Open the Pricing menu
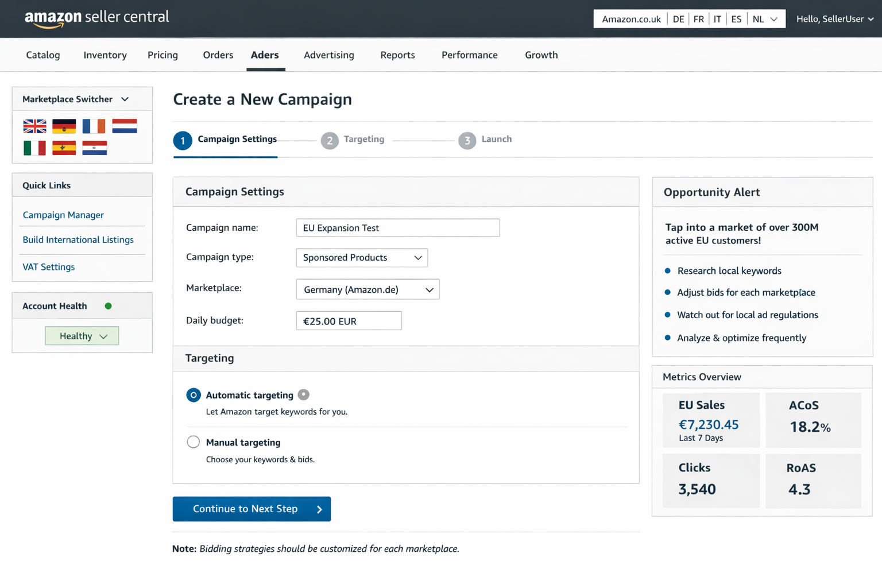The height and width of the screenshot is (588, 882). 163,55
